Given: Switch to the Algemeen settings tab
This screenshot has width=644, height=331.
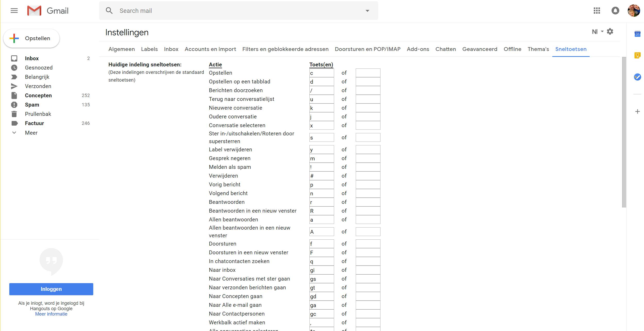Looking at the screenshot, I should 121,49.
